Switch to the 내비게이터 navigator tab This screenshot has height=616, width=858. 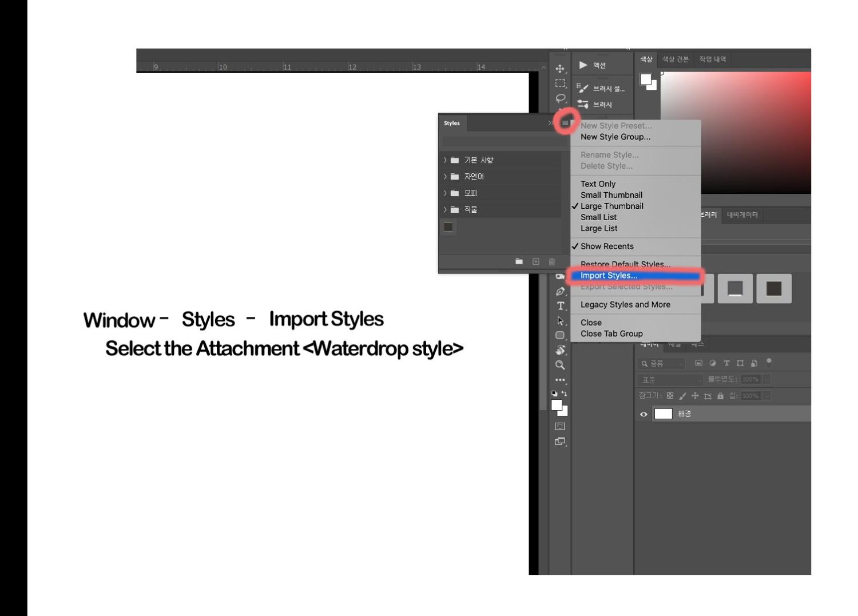click(742, 215)
